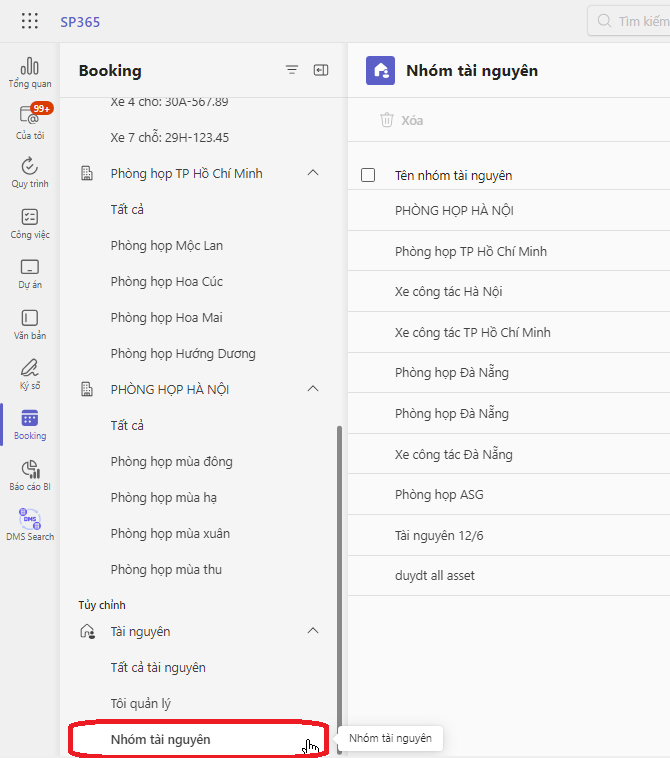Collapse the Booking side panel

click(321, 70)
